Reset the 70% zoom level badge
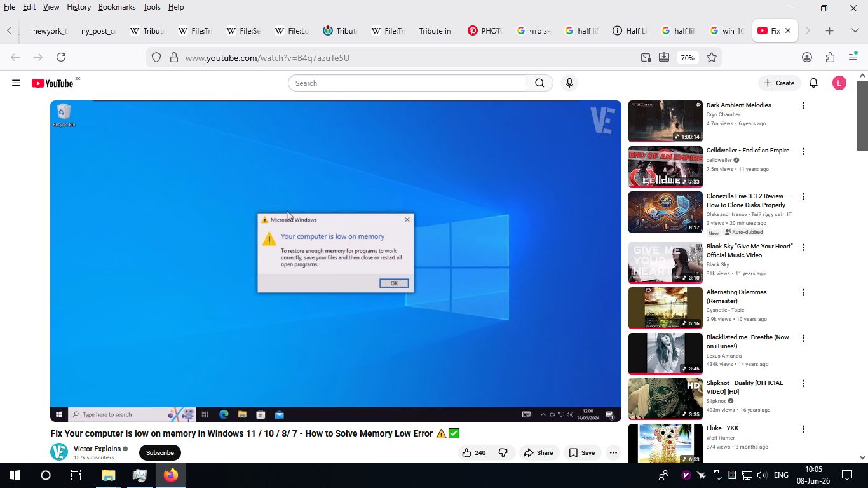Viewport: 868px width, 488px height. pos(688,57)
